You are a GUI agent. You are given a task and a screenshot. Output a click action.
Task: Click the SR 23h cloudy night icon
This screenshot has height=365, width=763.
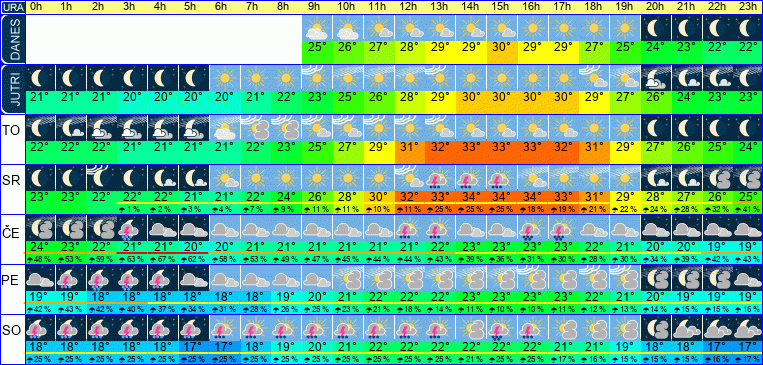click(748, 177)
